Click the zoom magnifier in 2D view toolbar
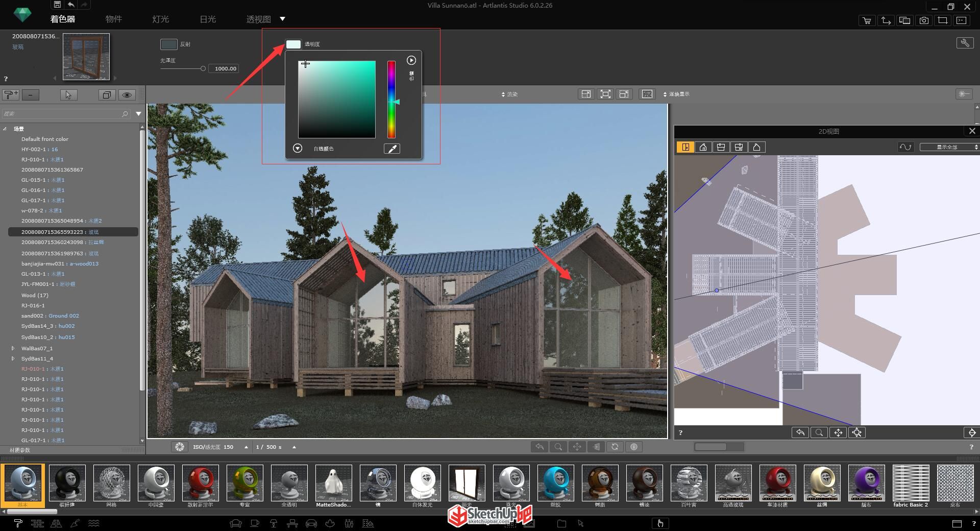980x531 pixels. (x=819, y=432)
